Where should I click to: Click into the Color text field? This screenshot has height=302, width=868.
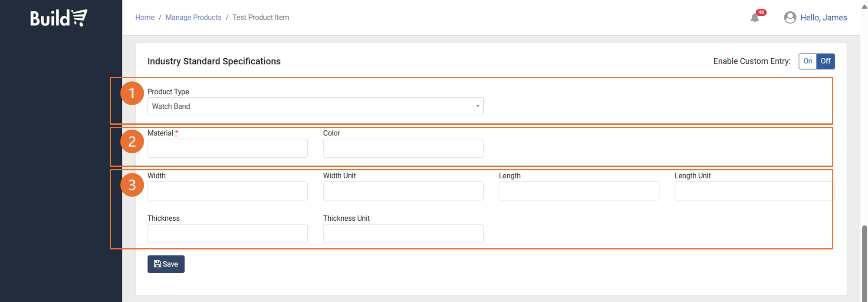click(x=403, y=149)
